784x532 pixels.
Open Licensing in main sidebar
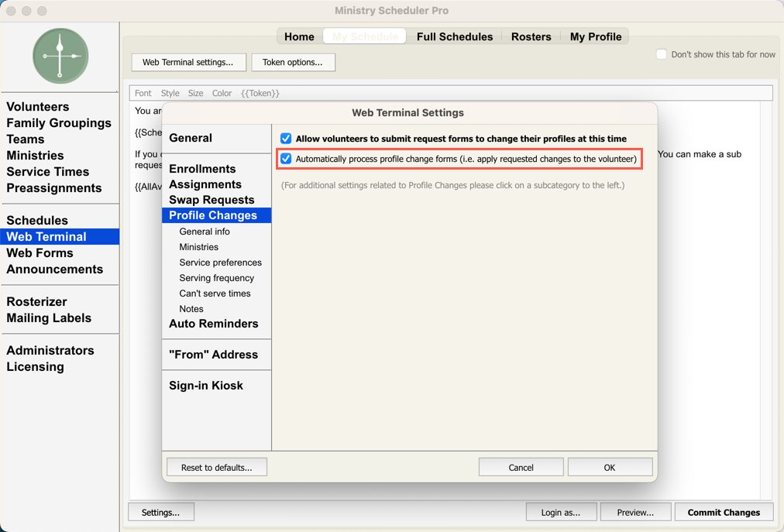(60, 366)
